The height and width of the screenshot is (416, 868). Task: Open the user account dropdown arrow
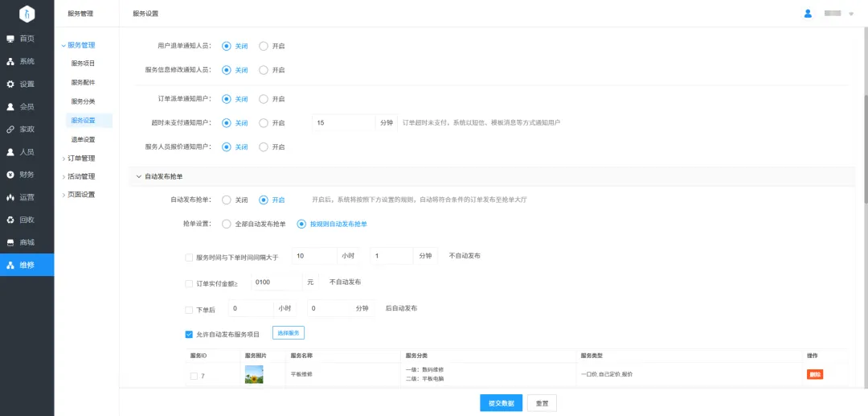851,14
